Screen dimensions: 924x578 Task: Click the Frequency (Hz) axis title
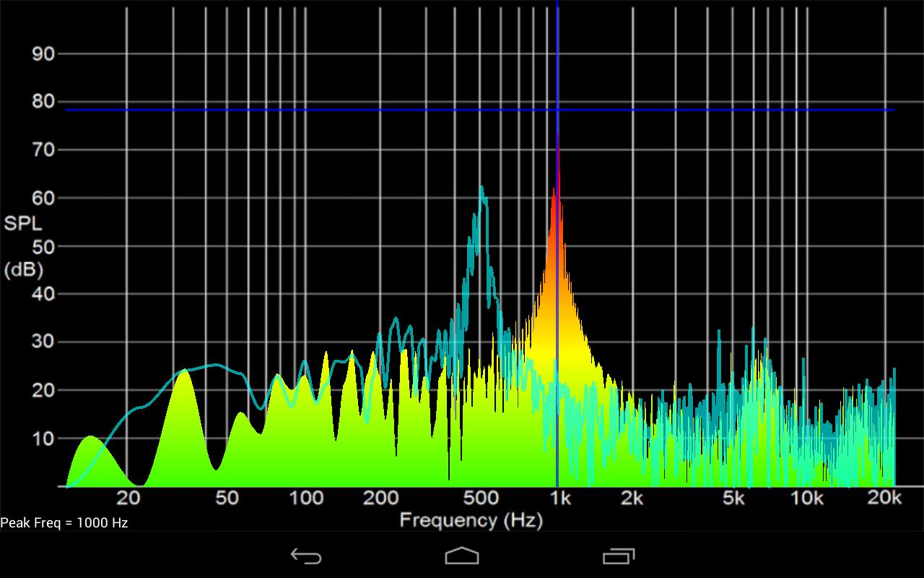click(471, 519)
